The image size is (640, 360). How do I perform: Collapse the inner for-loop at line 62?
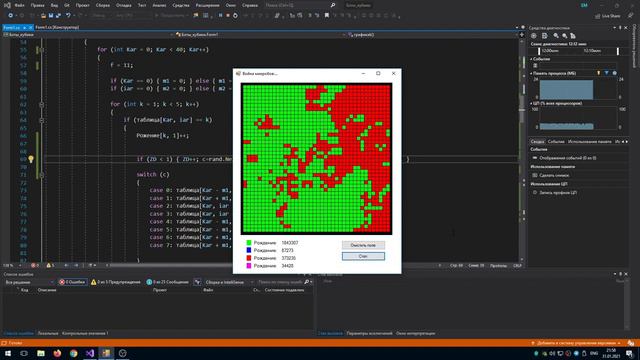[x=42, y=104]
